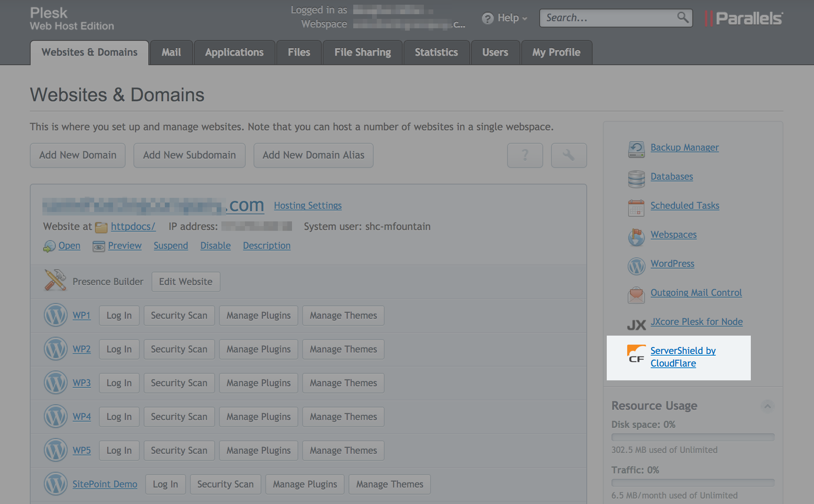View the Statistics tab
The width and height of the screenshot is (814, 504).
pyautogui.click(x=436, y=53)
